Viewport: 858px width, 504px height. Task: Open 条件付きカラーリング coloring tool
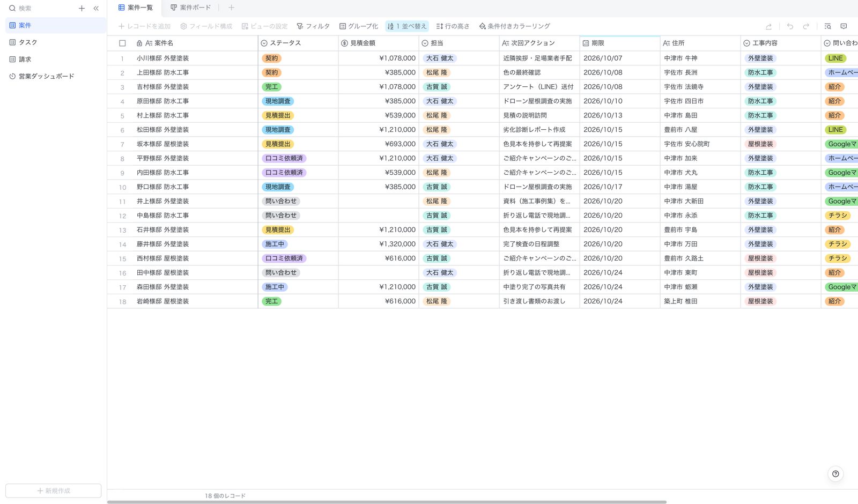514,26
